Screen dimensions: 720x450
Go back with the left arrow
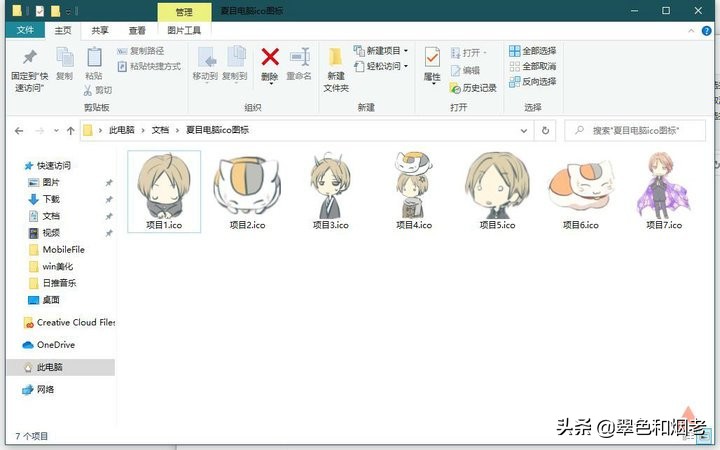tap(19, 131)
